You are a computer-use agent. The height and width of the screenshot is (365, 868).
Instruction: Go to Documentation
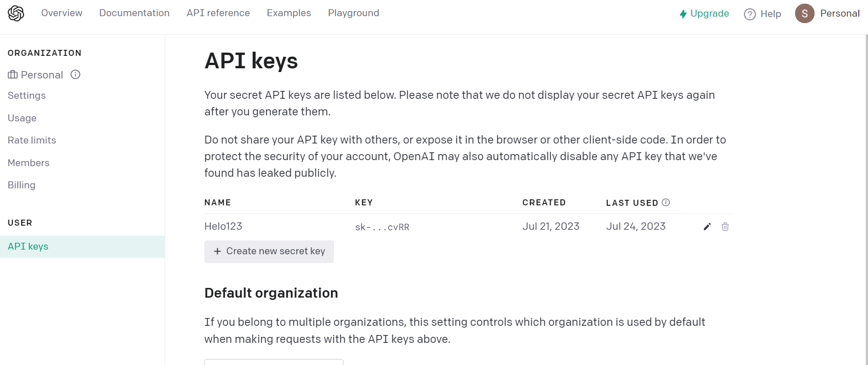click(134, 13)
